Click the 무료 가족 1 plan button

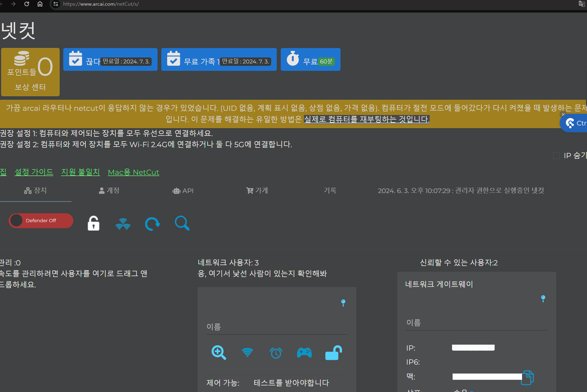click(x=219, y=59)
